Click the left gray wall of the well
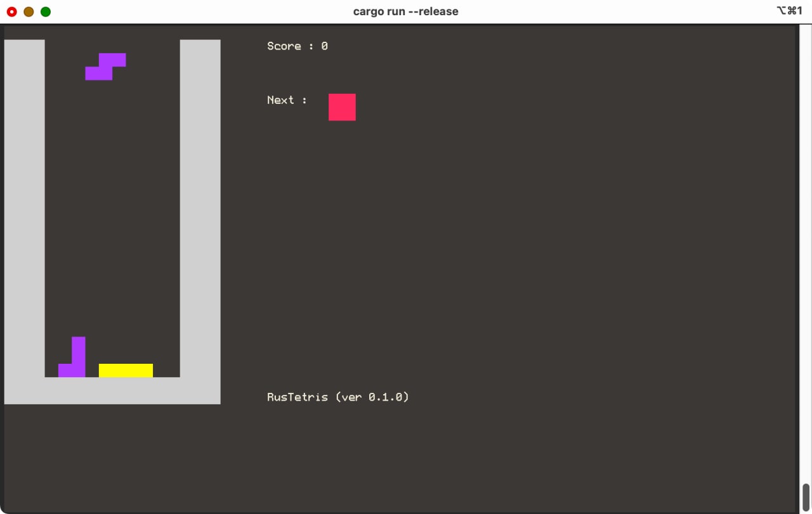Viewport: 812px width, 514px height. click(x=24, y=209)
